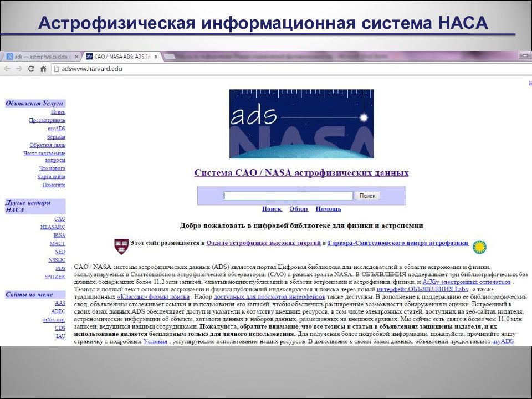Open the Помогите sidebar link
The width and height of the screenshot is (532, 399).
coord(54,185)
